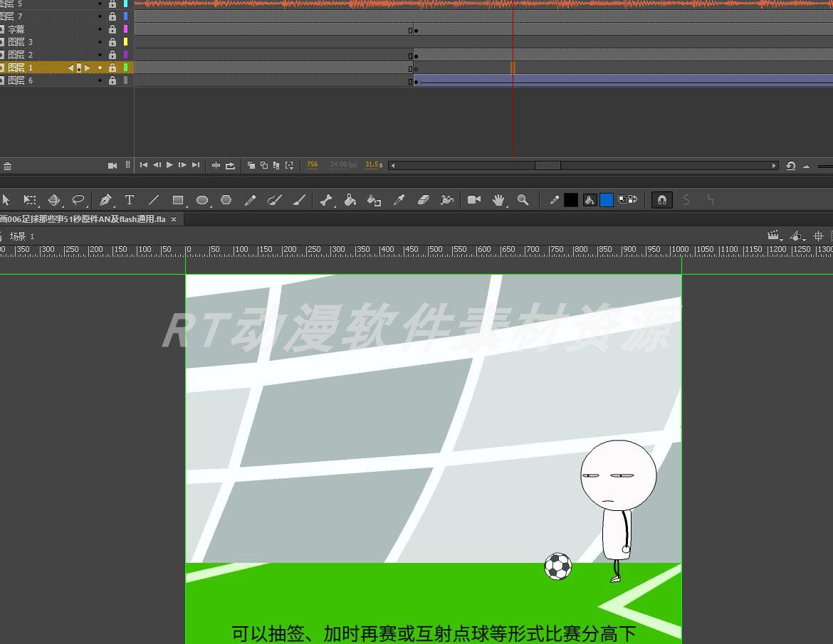
Task: Select the Text tool
Action: tap(129, 200)
